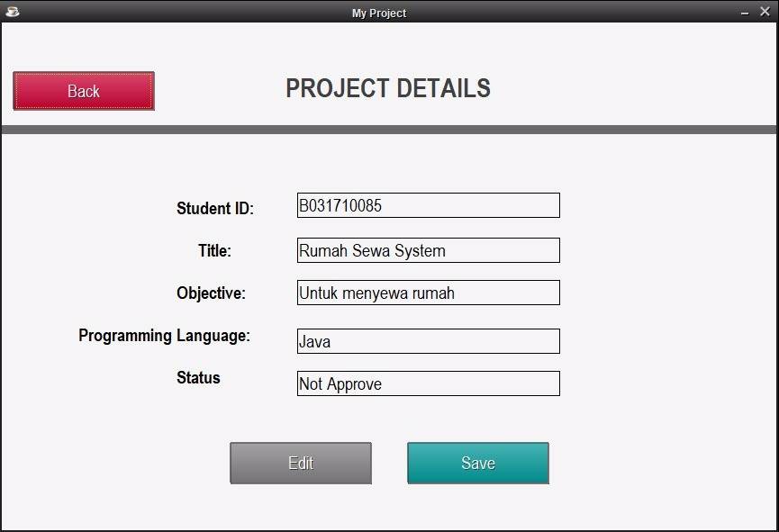
Task: Save the project details
Action: [x=477, y=463]
